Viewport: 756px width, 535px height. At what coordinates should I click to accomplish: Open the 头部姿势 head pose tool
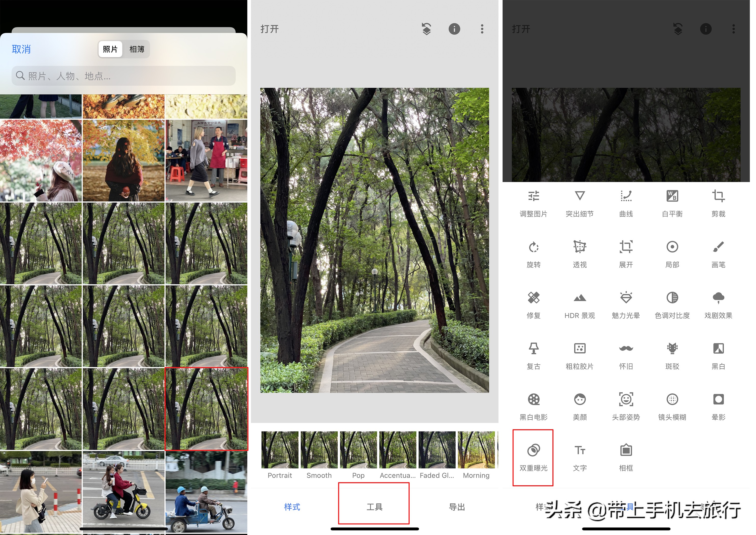(x=626, y=407)
